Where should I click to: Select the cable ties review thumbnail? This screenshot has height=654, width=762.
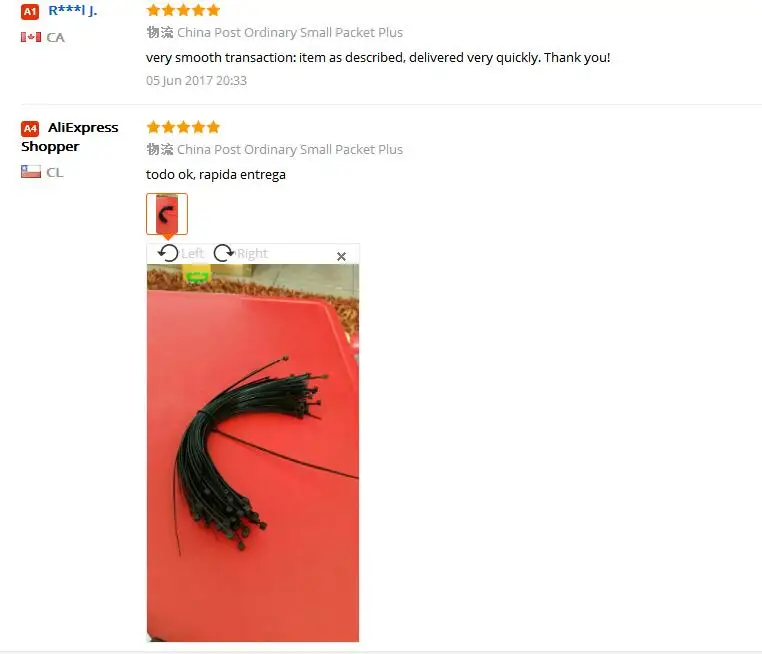coord(167,214)
